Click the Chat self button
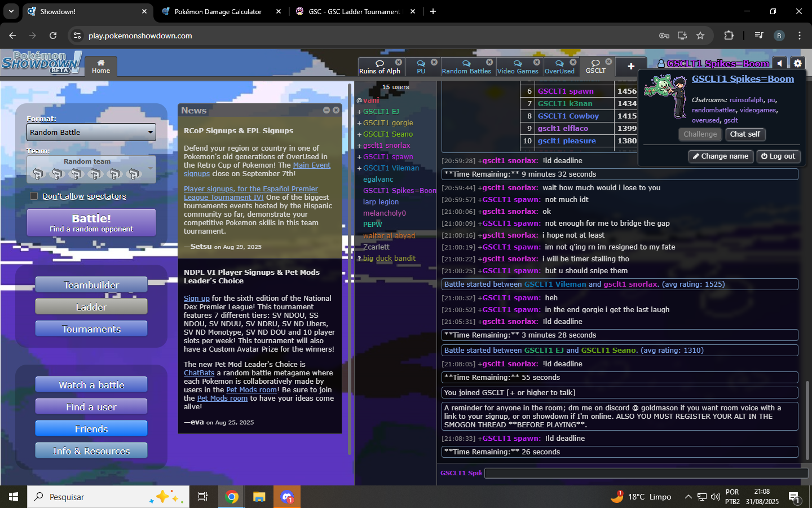 coord(745,134)
